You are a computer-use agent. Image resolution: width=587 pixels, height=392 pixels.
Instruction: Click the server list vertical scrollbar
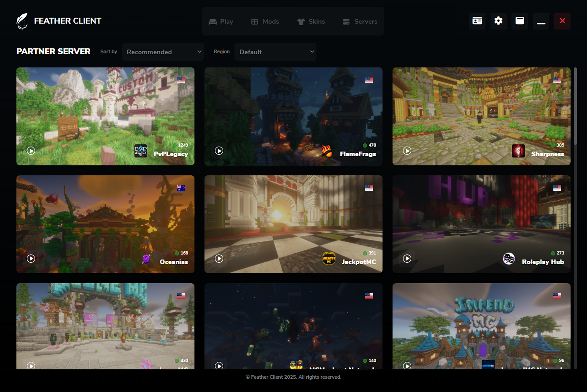[575, 106]
